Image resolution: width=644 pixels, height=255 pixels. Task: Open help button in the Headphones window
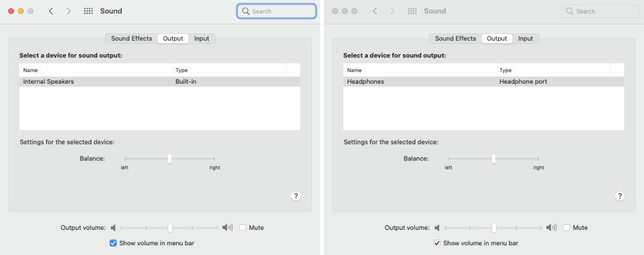click(x=620, y=196)
